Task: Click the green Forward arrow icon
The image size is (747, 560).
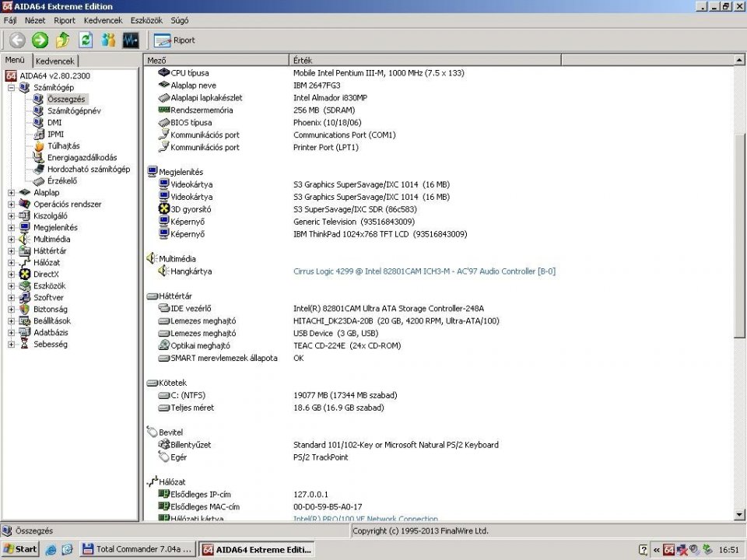Action: (40, 40)
